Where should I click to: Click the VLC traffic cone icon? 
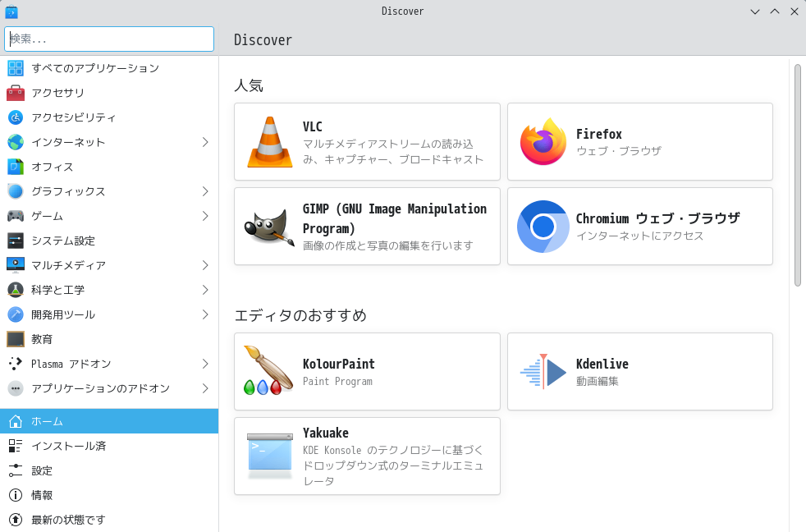(x=270, y=142)
